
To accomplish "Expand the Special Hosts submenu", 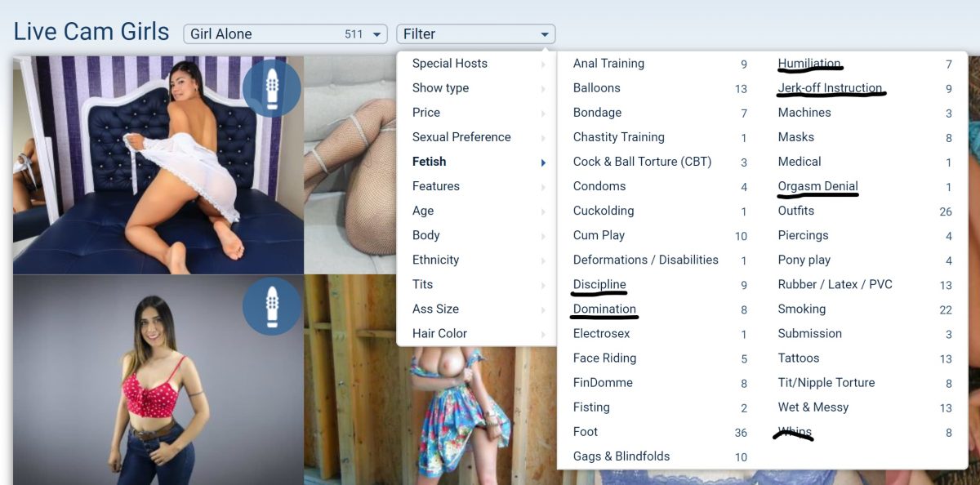I will point(478,64).
